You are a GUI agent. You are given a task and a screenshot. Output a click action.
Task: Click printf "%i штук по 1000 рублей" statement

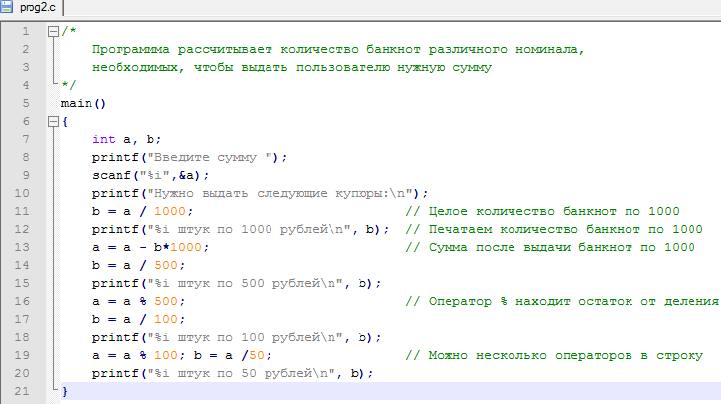click(240, 229)
